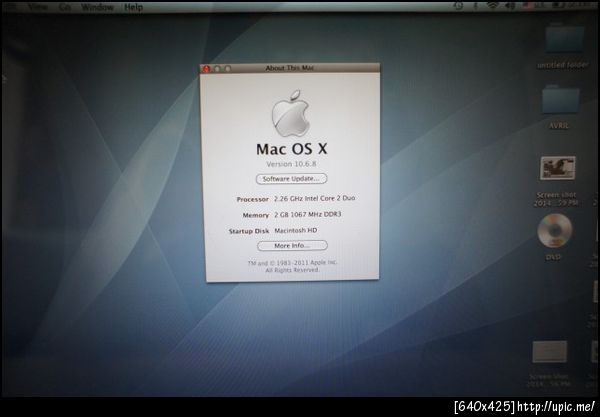The image size is (600, 417).
Task: Click the 2 GB 1067 MHz DDR3 text
Action: click(x=307, y=214)
